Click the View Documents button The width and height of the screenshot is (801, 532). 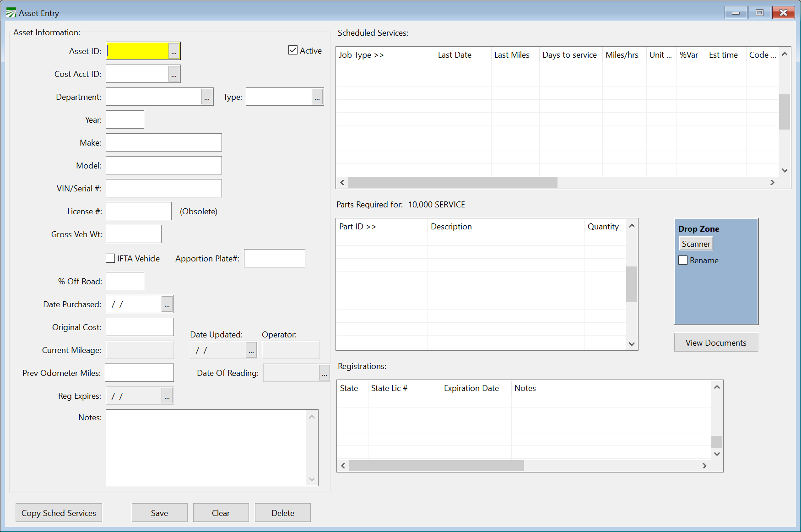(x=716, y=342)
